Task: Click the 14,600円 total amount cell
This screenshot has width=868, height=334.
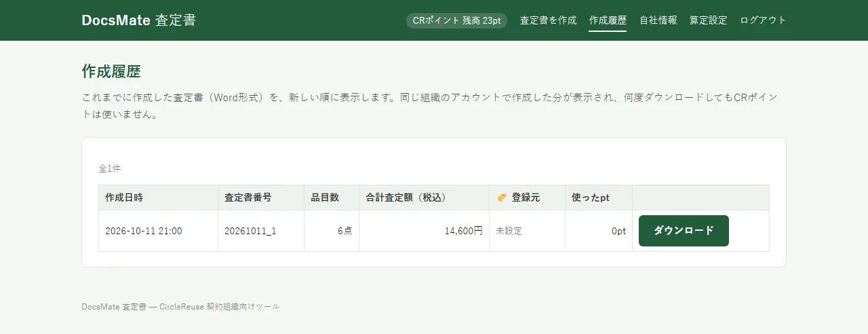Action: tap(424, 231)
